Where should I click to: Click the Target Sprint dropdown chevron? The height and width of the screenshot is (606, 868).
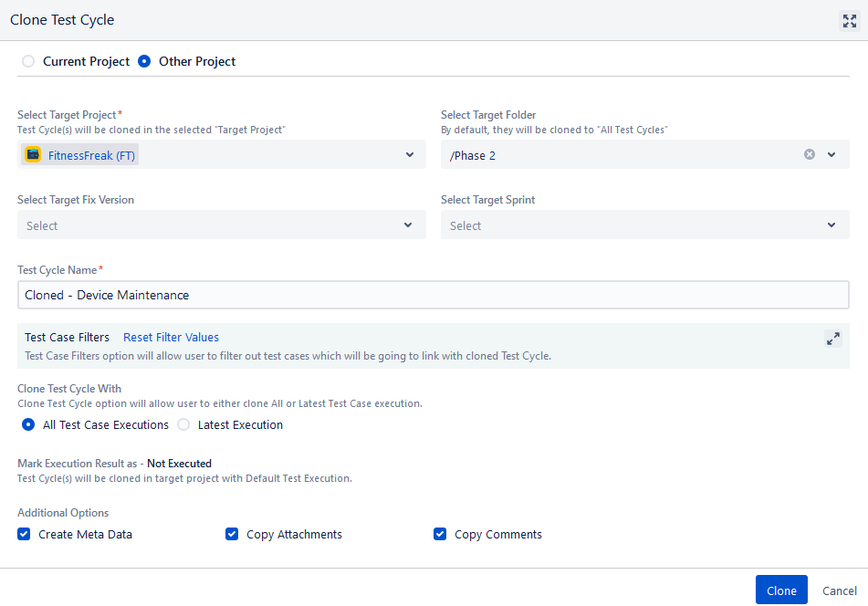[x=831, y=225]
